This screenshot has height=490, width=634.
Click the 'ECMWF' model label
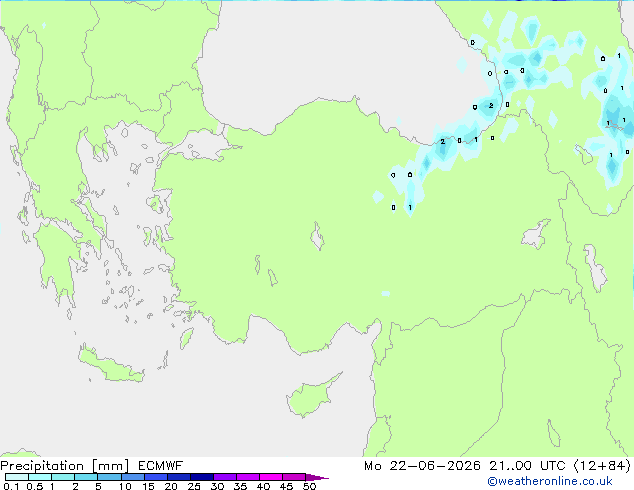tap(161, 466)
